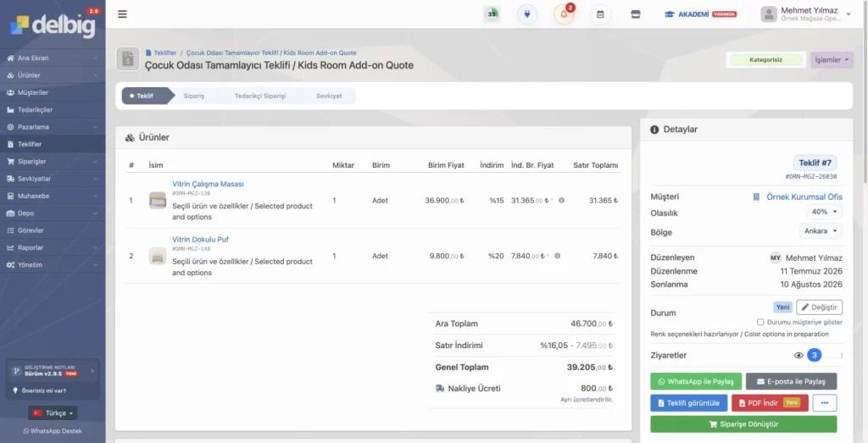
Task: Open the notifications bell icon
Action: pos(564,14)
